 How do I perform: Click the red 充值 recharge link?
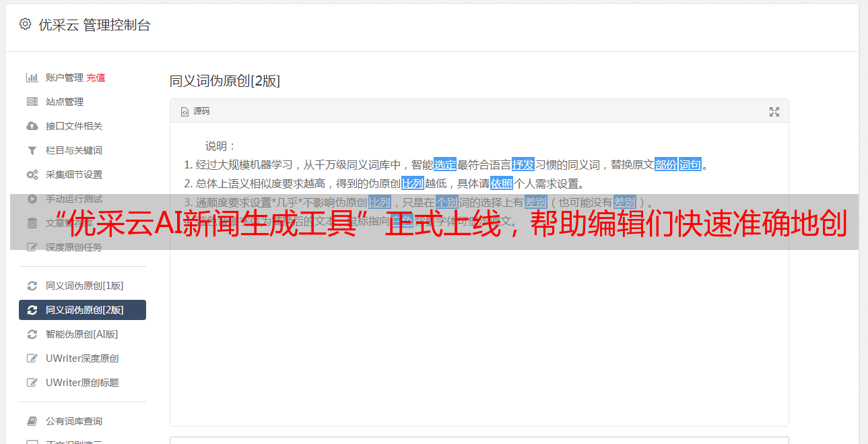point(96,77)
